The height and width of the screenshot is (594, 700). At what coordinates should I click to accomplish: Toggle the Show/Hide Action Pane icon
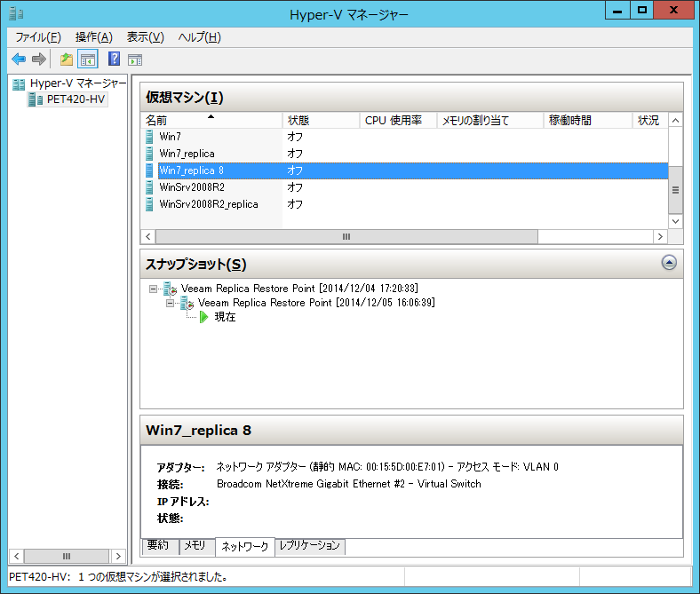tap(135, 59)
